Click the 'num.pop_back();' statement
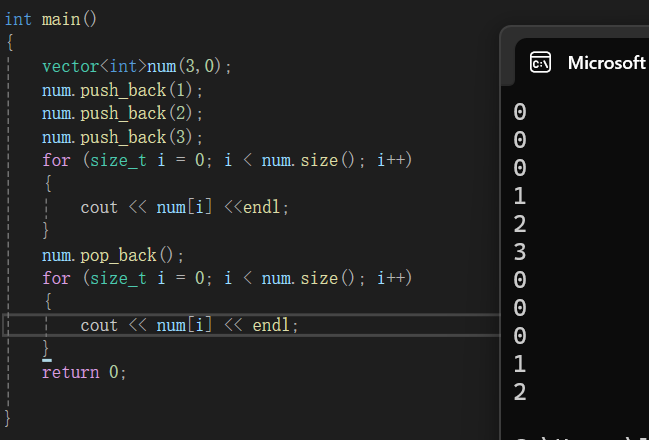Viewport: 649px width, 440px height. coord(113,255)
